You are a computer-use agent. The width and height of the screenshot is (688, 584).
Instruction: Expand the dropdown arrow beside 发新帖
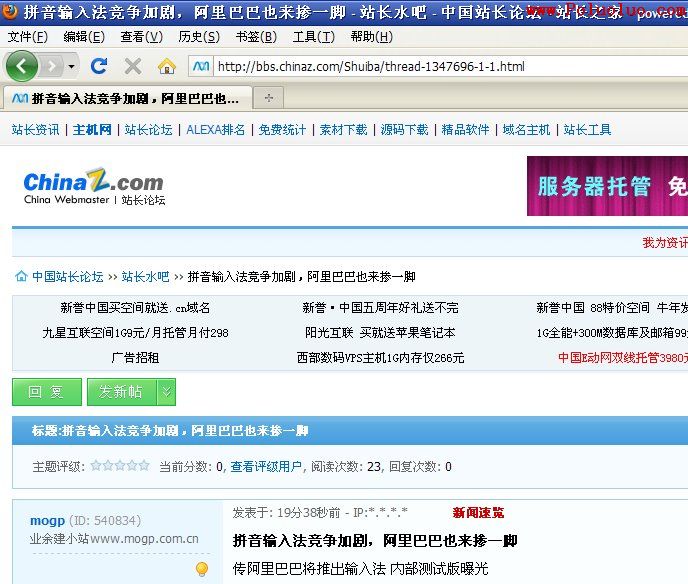point(166,392)
